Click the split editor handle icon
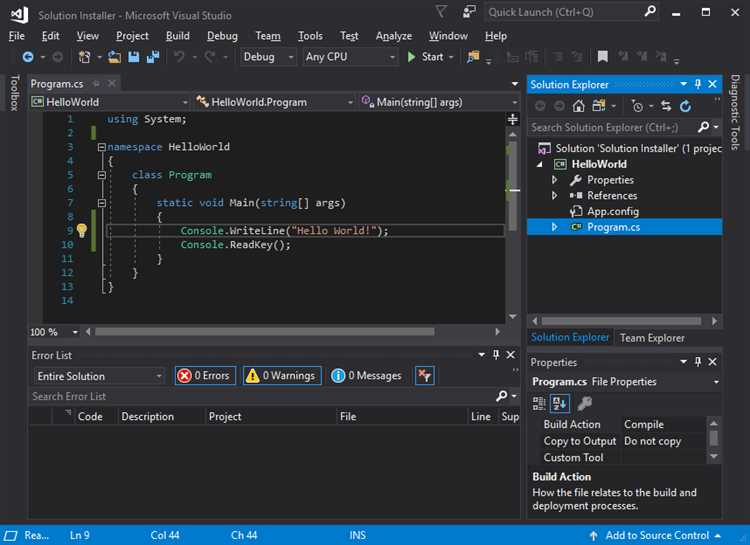The height and width of the screenshot is (545, 750). (513, 119)
